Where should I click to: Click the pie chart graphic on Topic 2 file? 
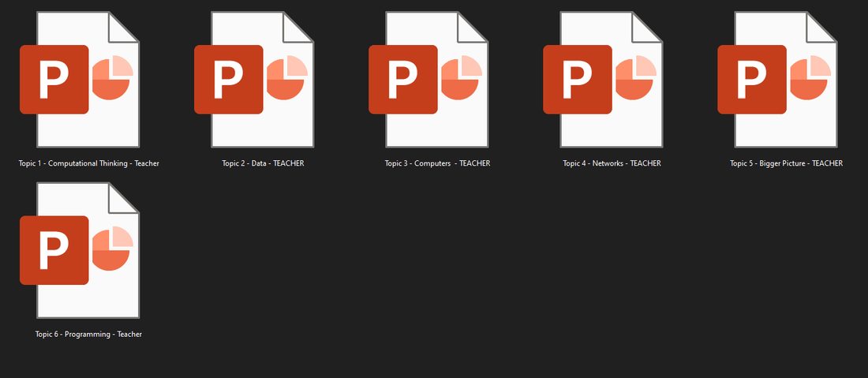pyautogui.click(x=286, y=77)
